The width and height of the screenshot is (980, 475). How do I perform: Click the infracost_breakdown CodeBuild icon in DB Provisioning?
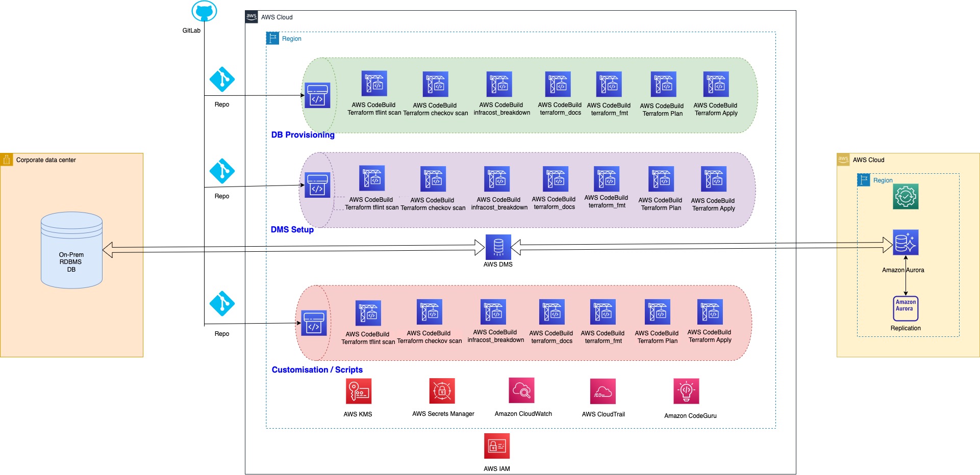499,84
